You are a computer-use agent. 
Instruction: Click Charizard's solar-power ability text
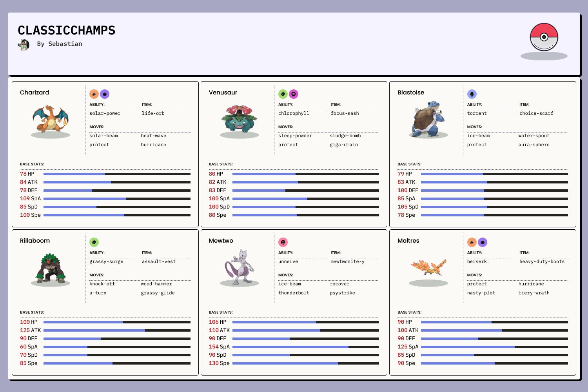(105, 114)
